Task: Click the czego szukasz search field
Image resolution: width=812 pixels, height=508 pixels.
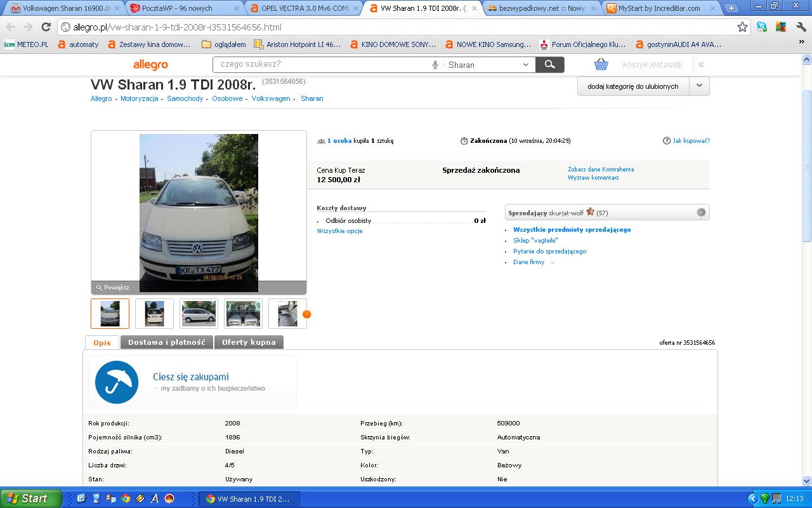Action: [x=322, y=64]
